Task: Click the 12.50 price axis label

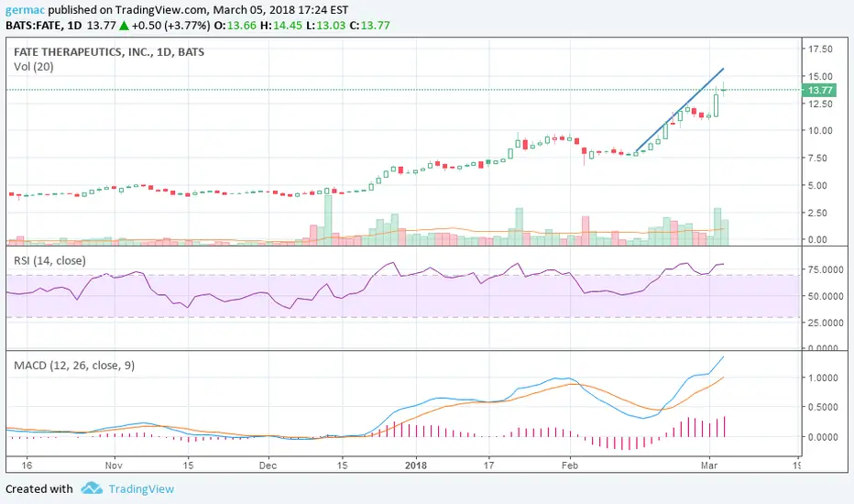Action: click(x=820, y=104)
